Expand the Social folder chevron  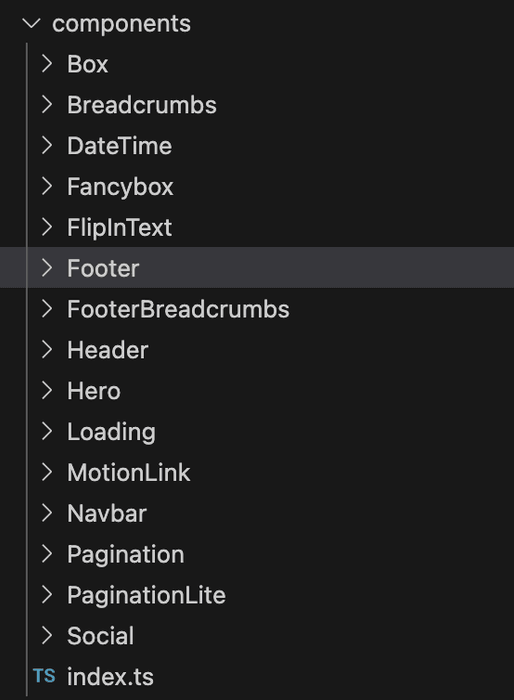tap(46, 635)
